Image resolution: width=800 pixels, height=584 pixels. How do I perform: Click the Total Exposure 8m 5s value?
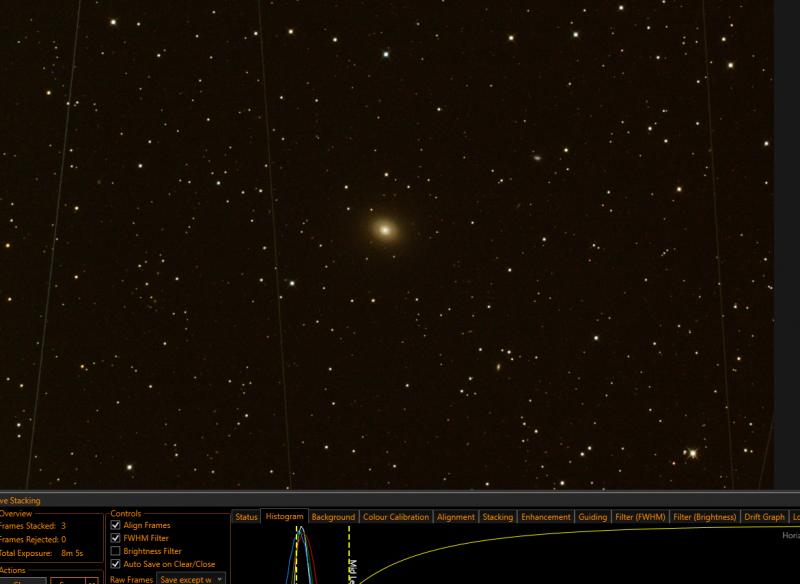point(72,553)
